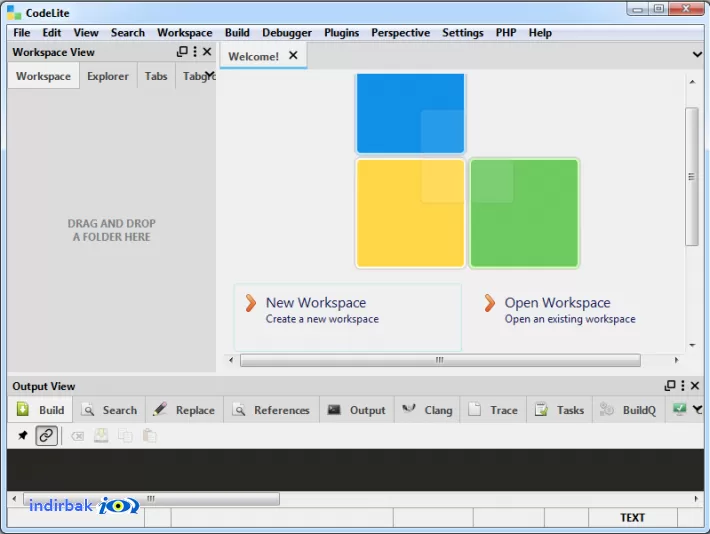Image resolution: width=710 pixels, height=534 pixels.
Task: Switch to the Explorer tab
Action: (x=108, y=76)
